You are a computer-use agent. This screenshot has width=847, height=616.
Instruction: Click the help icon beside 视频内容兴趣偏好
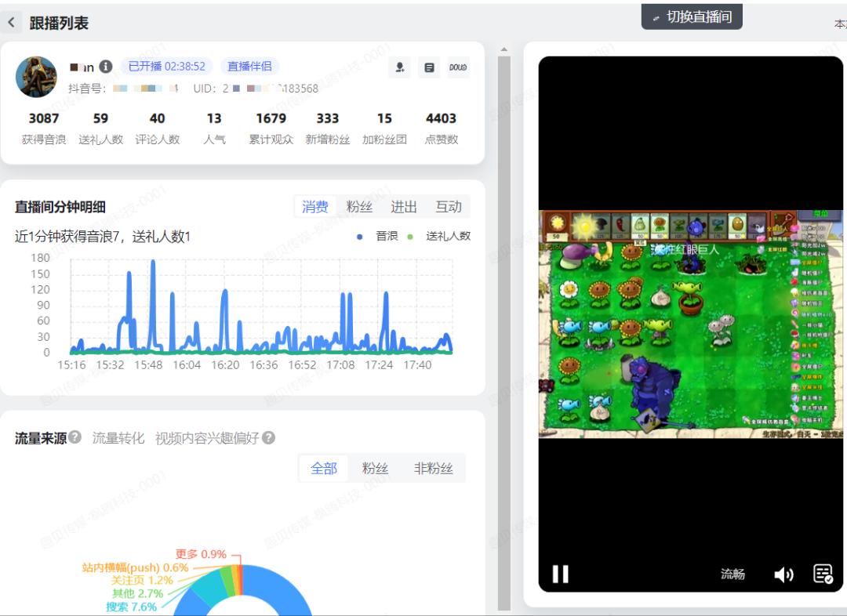tap(268, 438)
